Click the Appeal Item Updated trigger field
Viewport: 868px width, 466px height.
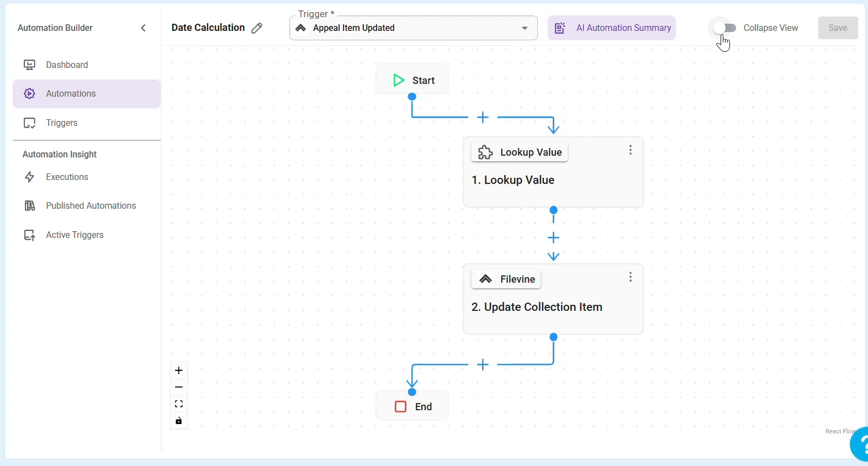[x=414, y=28]
